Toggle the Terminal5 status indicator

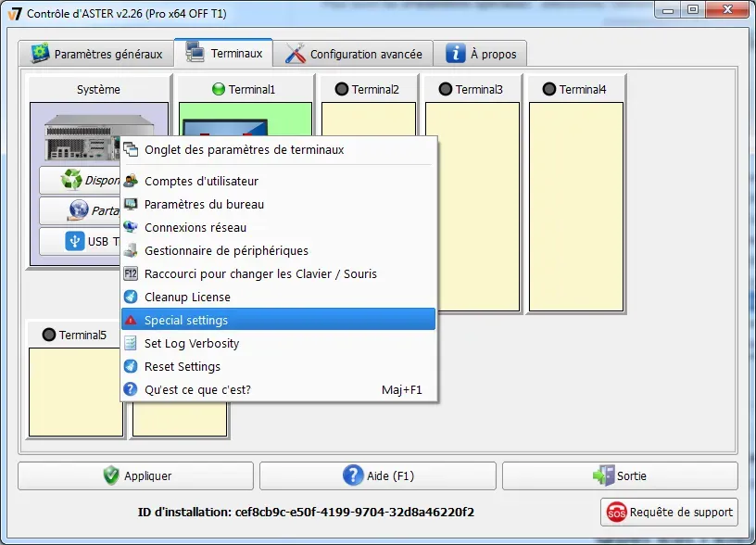(49, 335)
